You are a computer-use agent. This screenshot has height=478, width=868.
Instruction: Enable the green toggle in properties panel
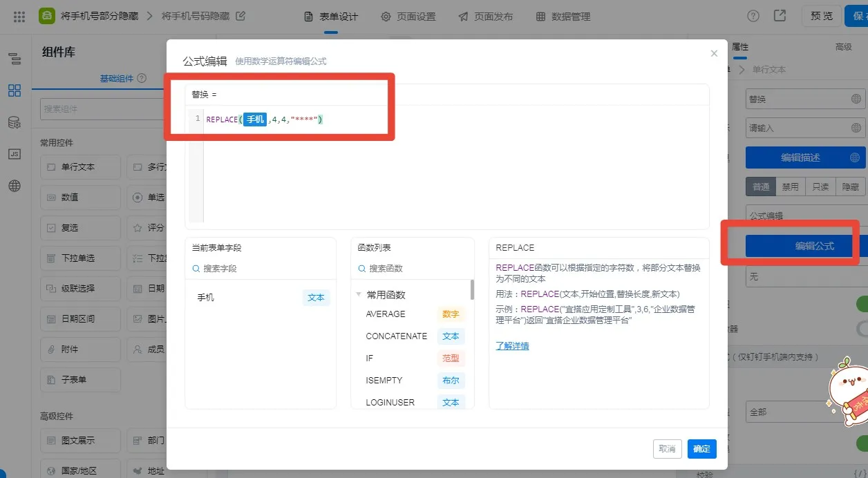click(862, 304)
